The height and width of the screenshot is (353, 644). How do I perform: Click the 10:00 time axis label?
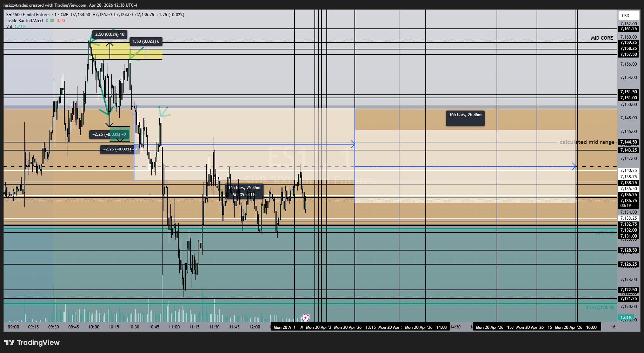(x=94, y=327)
